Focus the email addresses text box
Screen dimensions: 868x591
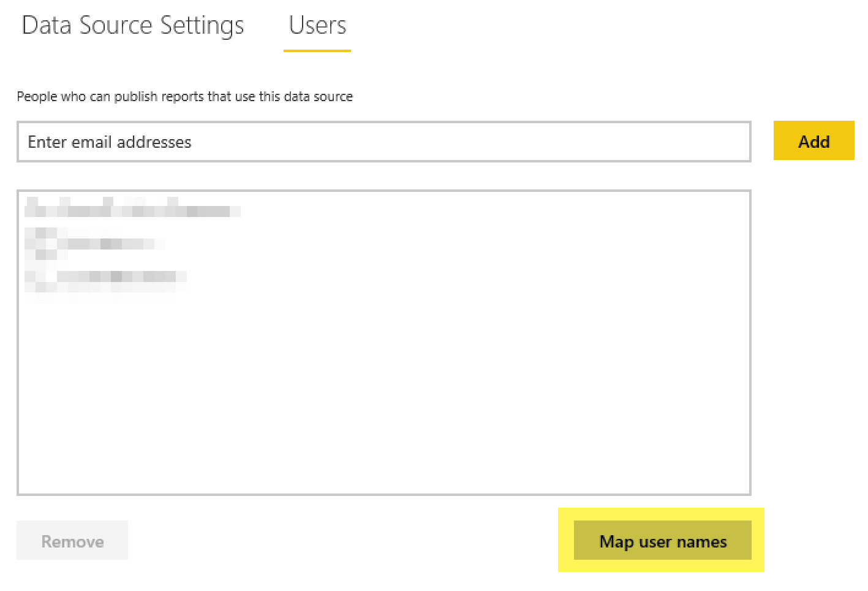tap(383, 142)
